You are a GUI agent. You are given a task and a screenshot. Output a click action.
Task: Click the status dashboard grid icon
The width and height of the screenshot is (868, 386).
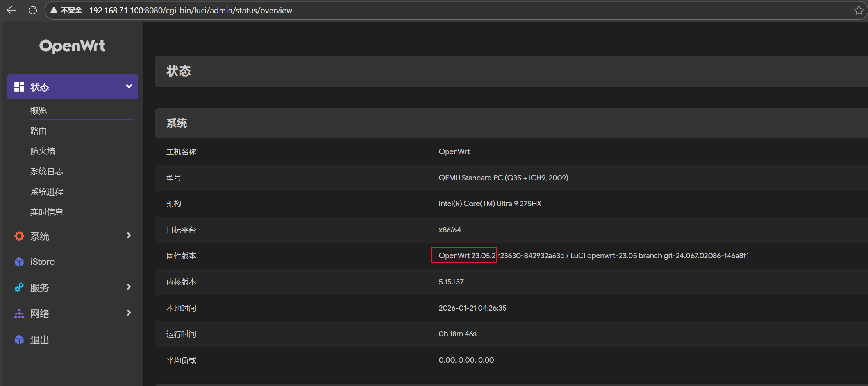point(19,87)
